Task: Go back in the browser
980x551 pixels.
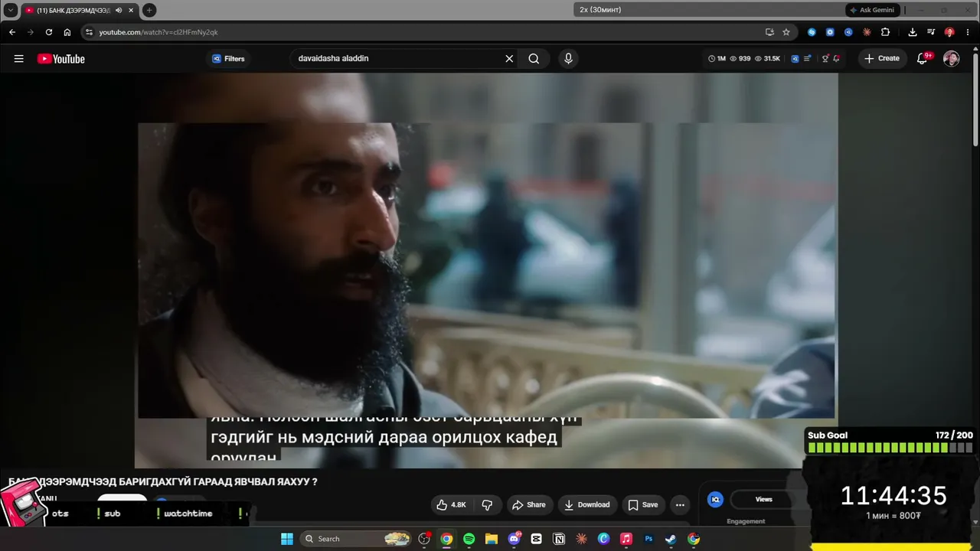Action: tap(12, 32)
